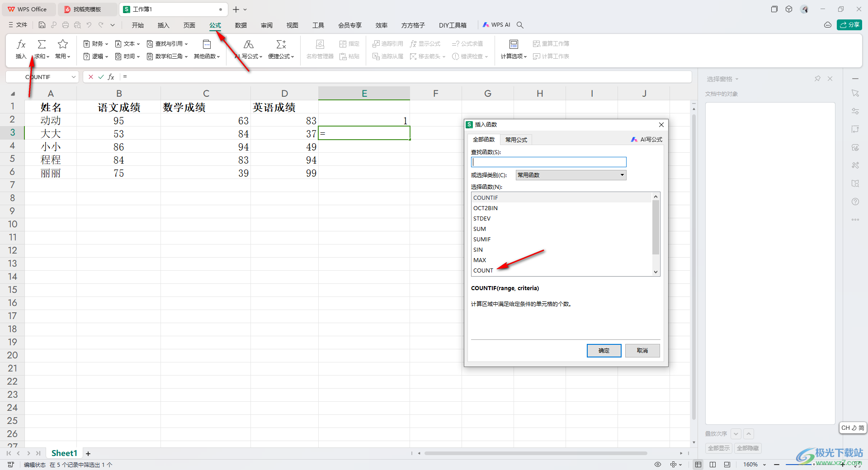Click the 全部显示 button in selection pane

[x=719, y=448]
